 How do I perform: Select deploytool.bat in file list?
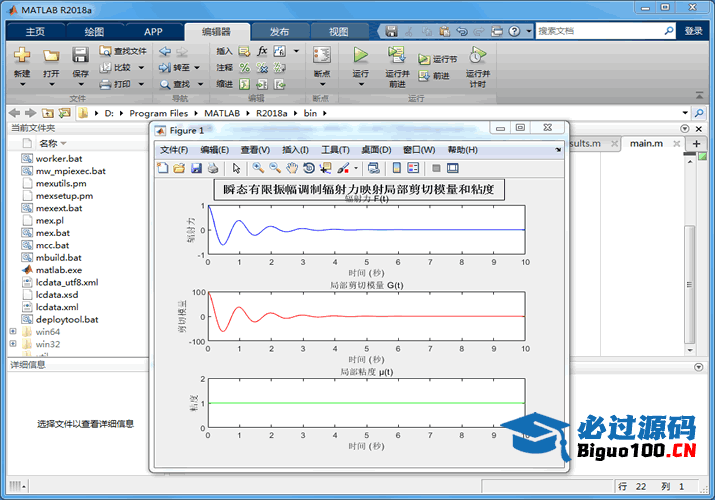(x=67, y=320)
